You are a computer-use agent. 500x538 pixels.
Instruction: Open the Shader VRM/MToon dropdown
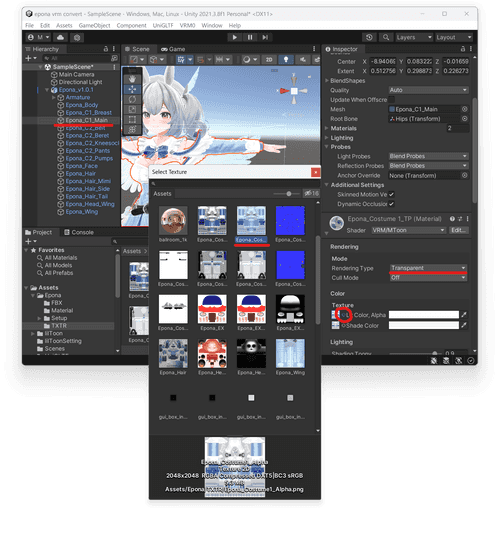click(x=408, y=230)
